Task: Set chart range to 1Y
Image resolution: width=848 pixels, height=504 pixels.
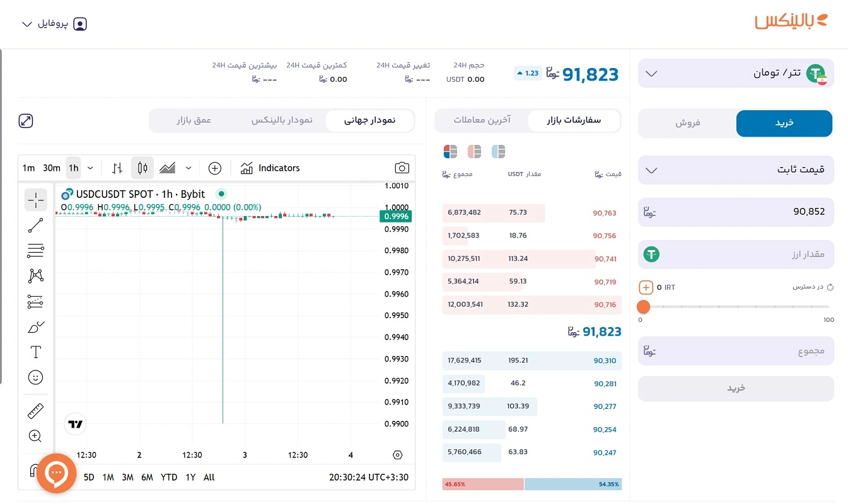Action: (190, 478)
